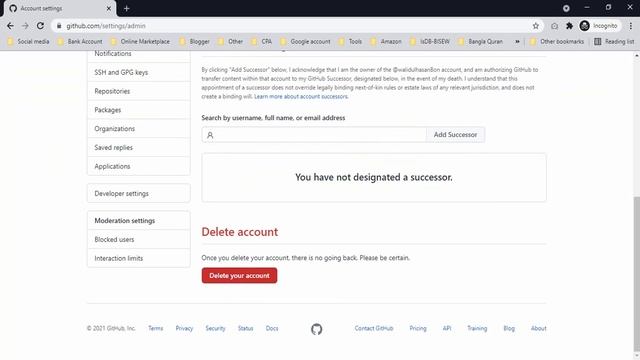Open Packages settings in sidebar
This screenshot has height=360, width=640.
[139, 110]
